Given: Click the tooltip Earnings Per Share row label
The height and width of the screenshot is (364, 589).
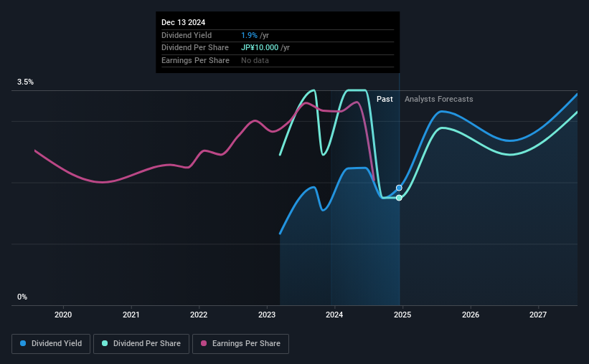Looking at the screenshot, I should 195,60.
